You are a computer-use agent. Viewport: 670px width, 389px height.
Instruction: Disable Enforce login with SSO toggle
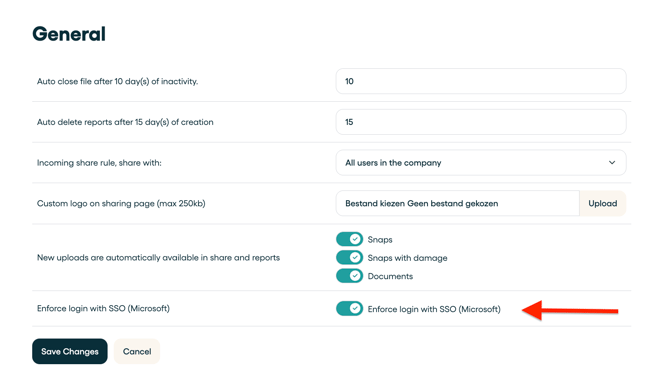349,309
